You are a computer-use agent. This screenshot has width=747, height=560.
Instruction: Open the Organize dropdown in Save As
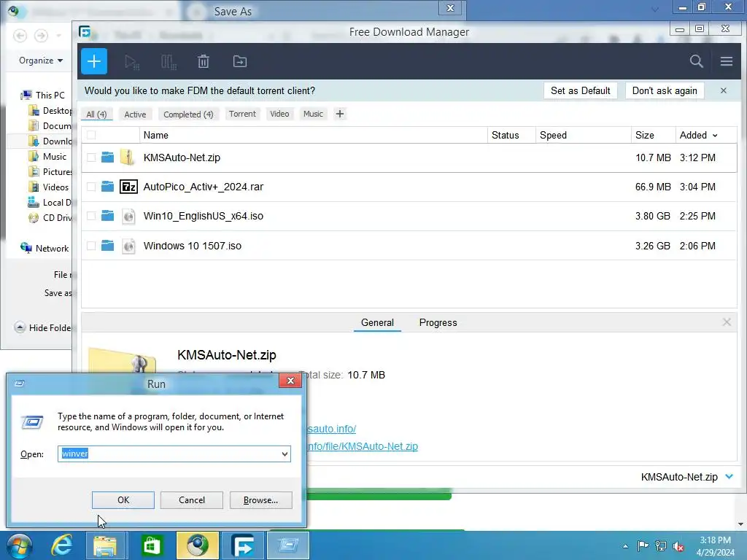41,61
